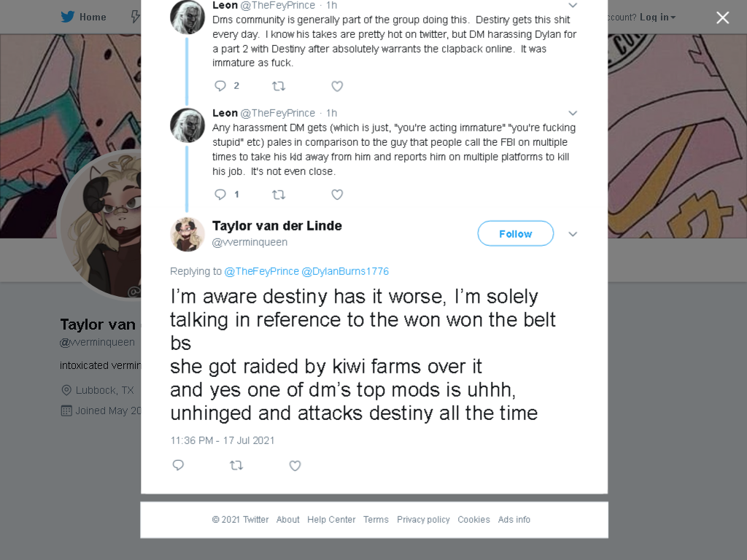Screen dimensions: 747x560
Task: Reply to Taylor van der Linde's main tweet
Action: pos(178,465)
